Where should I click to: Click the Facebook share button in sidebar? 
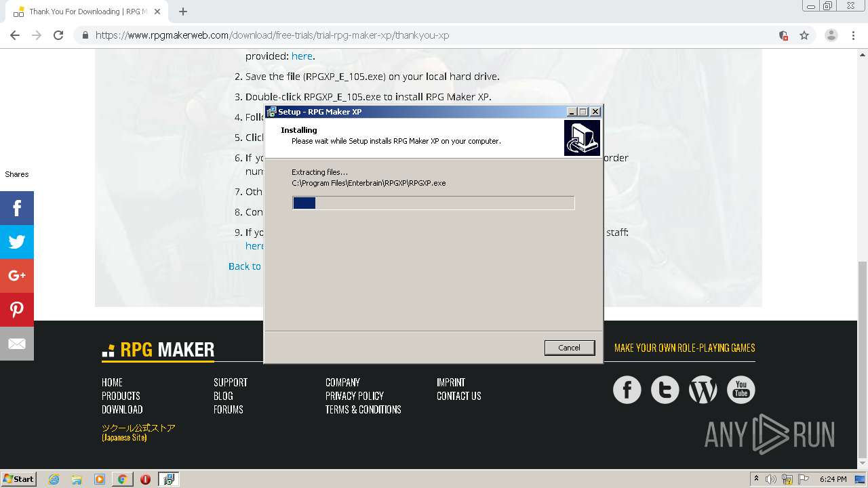coord(17,207)
